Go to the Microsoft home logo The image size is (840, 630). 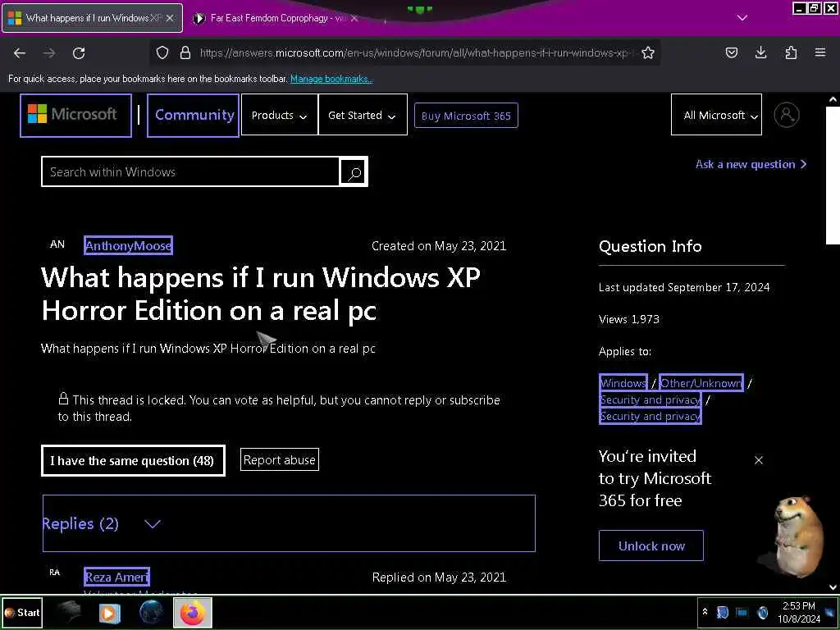pos(76,115)
